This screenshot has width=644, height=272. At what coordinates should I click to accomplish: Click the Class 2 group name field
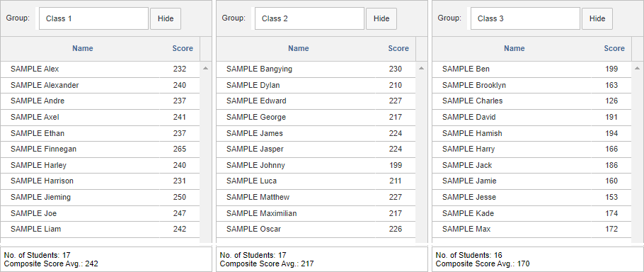coord(309,18)
